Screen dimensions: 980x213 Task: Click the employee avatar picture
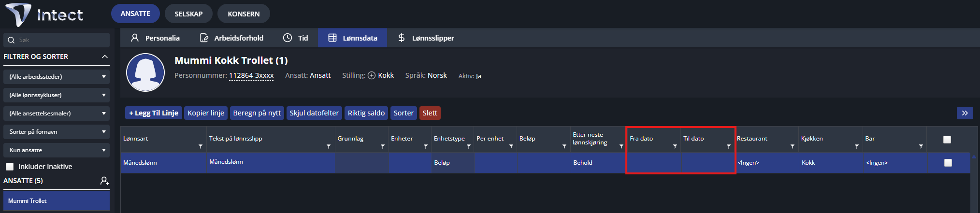145,72
